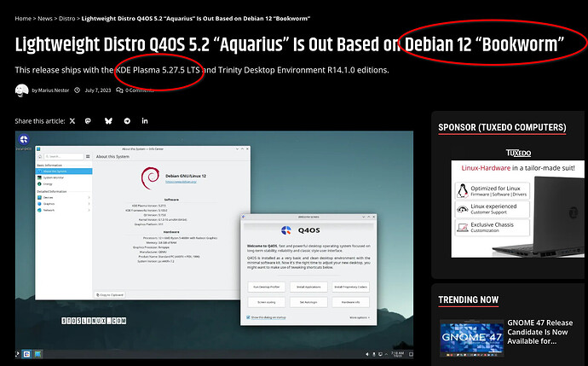Click the 'Share this article:' label

(40, 121)
